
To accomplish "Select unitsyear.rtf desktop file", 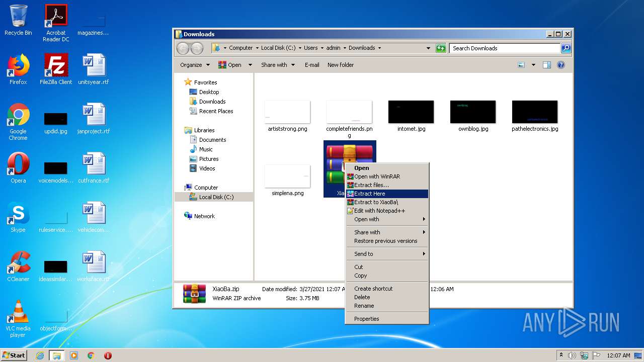I will [94, 69].
